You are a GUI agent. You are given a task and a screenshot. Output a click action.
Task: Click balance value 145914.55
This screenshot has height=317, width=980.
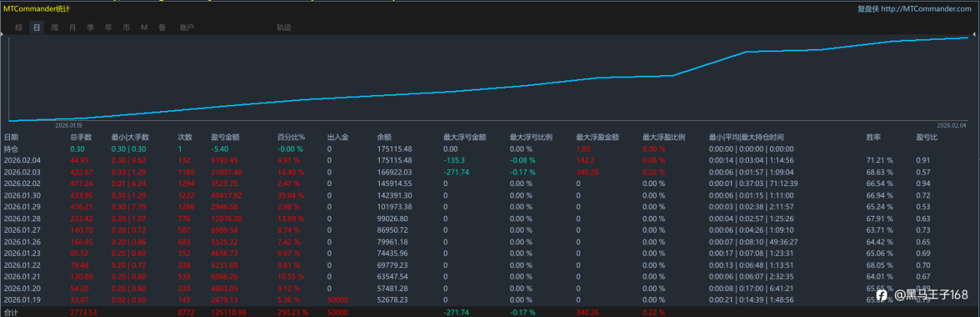pyautogui.click(x=394, y=184)
